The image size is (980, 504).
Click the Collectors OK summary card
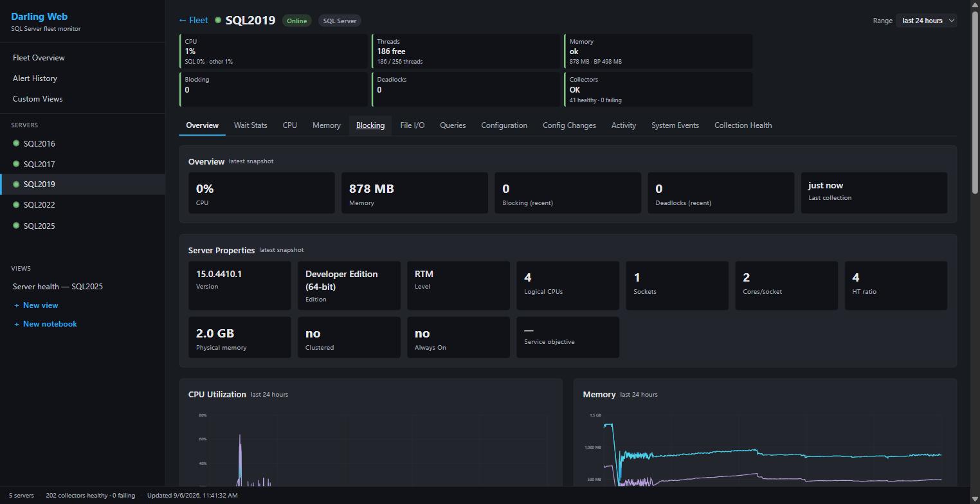point(658,89)
